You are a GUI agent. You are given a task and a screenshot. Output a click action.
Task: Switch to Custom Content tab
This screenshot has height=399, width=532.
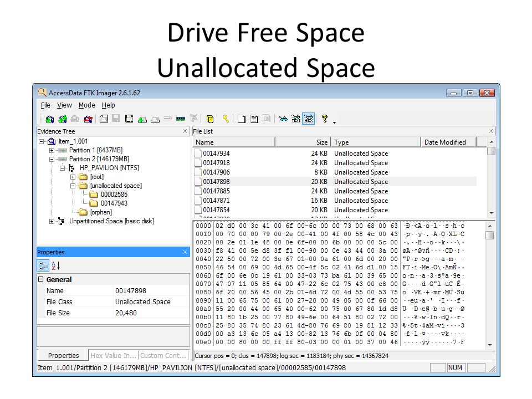pos(163,355)
